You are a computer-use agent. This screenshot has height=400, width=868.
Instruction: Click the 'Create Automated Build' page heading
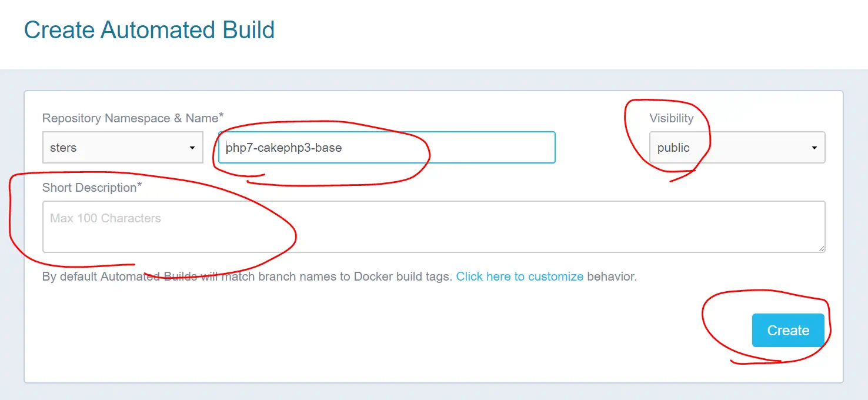pos(149,30)
